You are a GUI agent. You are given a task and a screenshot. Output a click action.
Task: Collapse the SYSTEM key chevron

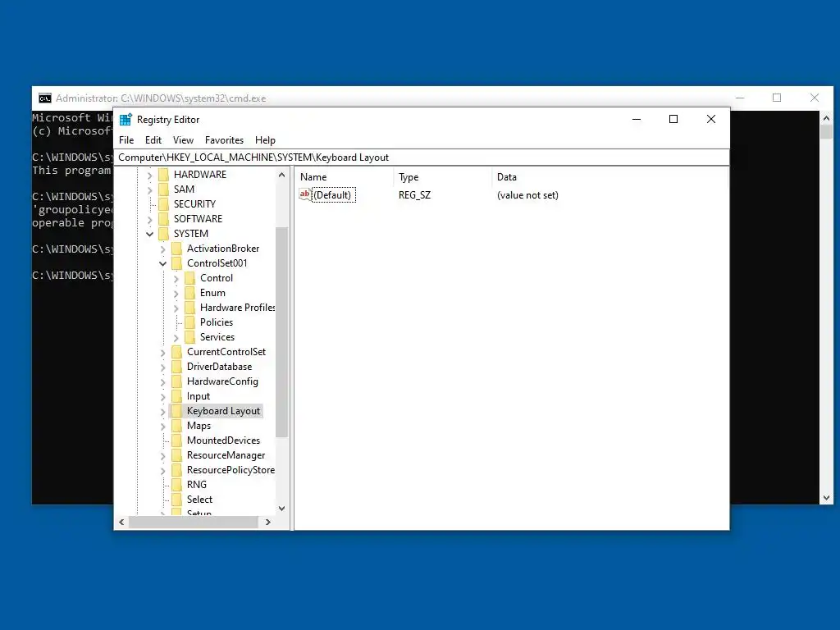coord(149,234)
